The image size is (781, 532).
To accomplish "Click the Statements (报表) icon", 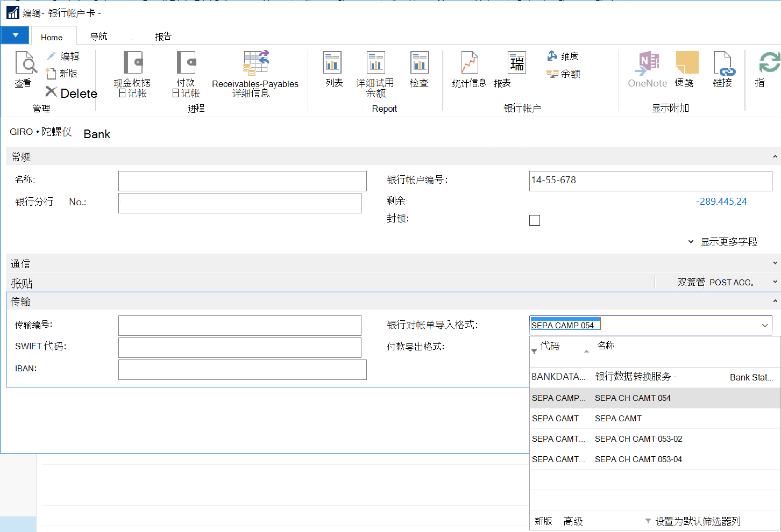I will (517, 63).
